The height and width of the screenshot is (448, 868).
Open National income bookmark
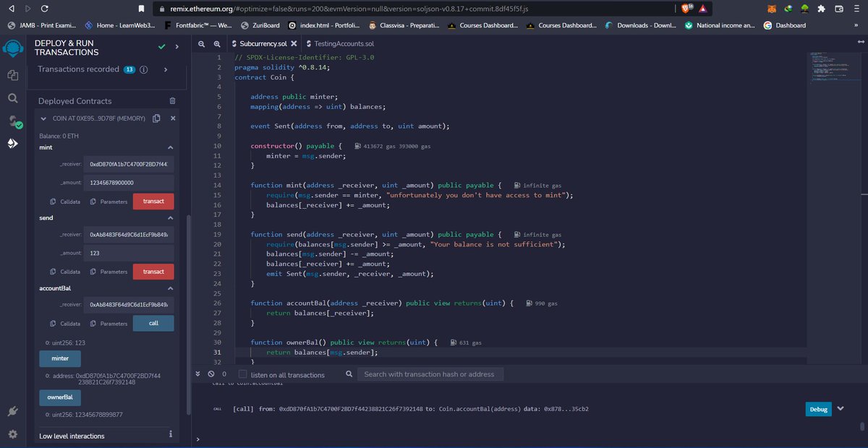tap(721, 25)
